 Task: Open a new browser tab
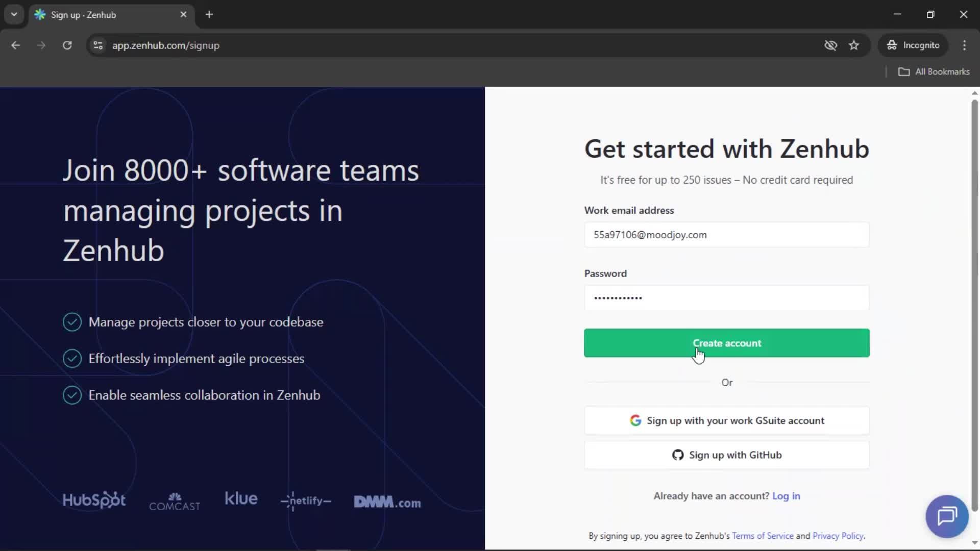coord(209,15)
